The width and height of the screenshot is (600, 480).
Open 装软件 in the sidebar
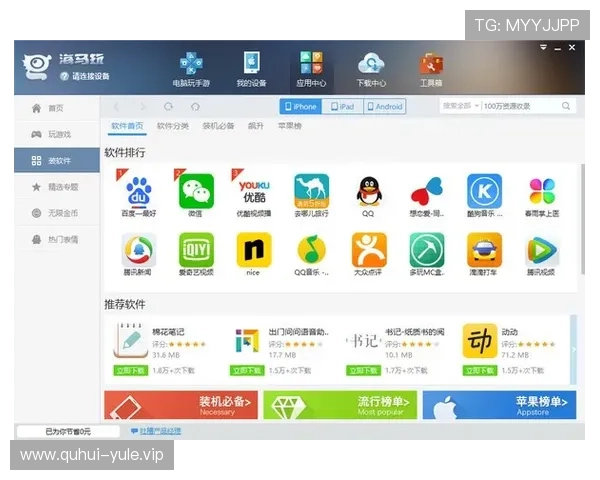(x=57, y=160)
